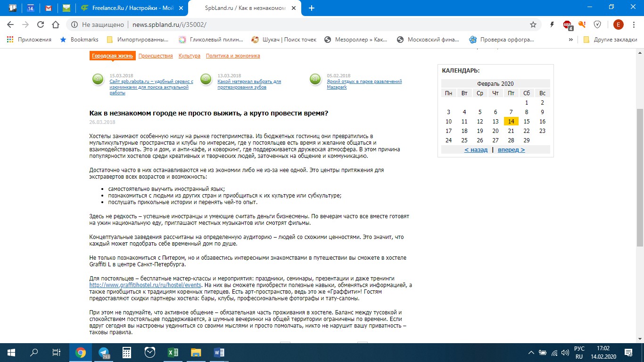Image resolution: width=644 pixels, height=362 pixels.
Task: Open the Apps grid in bookmarks bar
Action: point(29,40)
